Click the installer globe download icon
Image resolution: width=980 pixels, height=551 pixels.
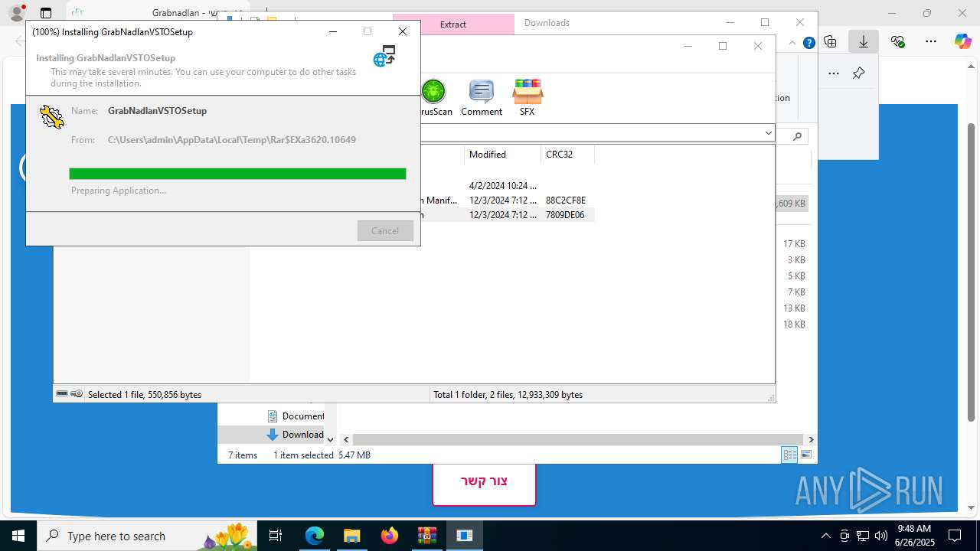click(x=384, y=56)
